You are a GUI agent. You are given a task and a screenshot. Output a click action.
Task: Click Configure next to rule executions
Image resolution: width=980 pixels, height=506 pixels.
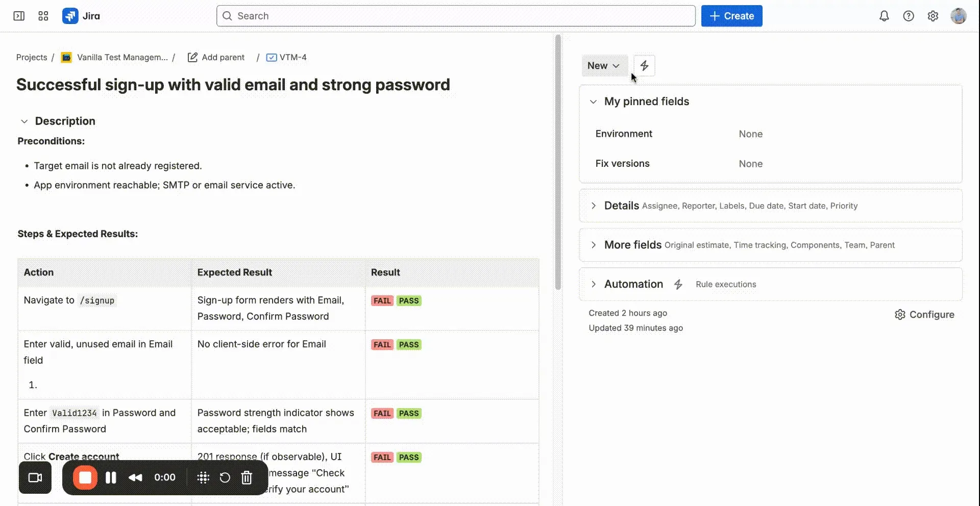(x=924, y=314)
